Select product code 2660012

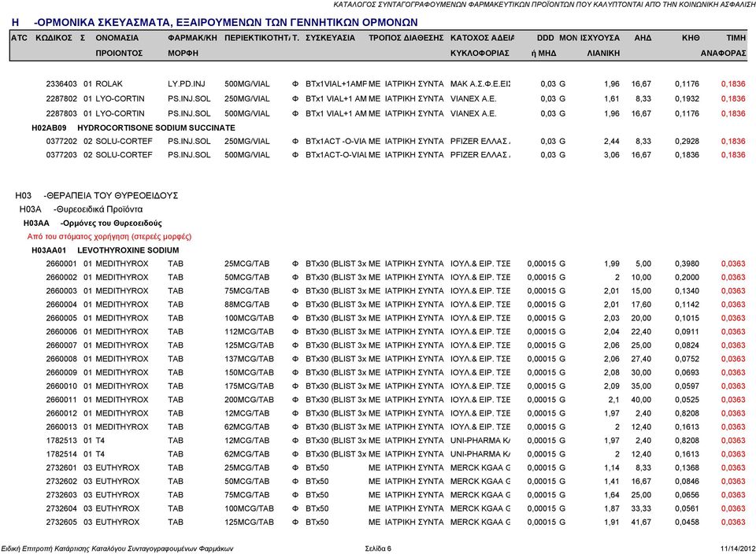[x=61, y=413]
